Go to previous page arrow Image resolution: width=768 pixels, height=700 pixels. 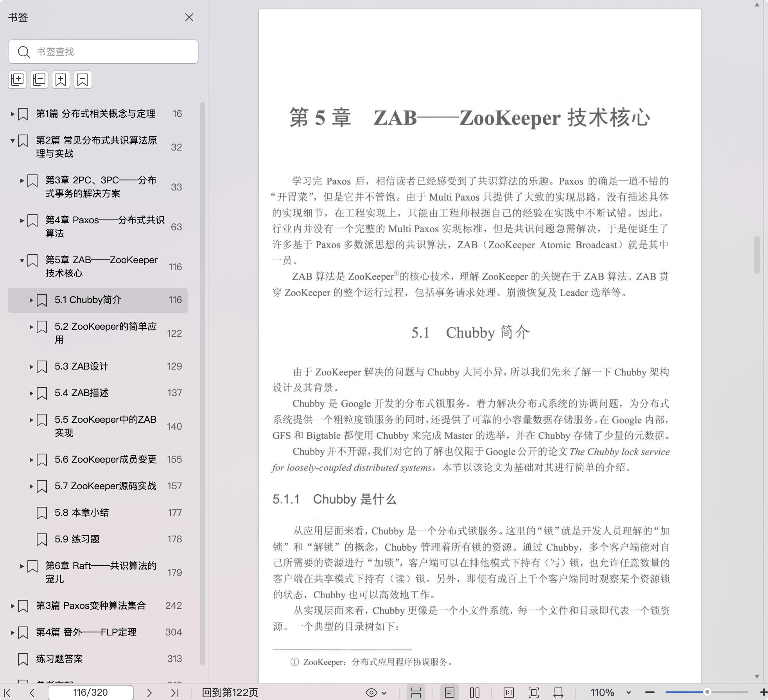pos(32,693)
